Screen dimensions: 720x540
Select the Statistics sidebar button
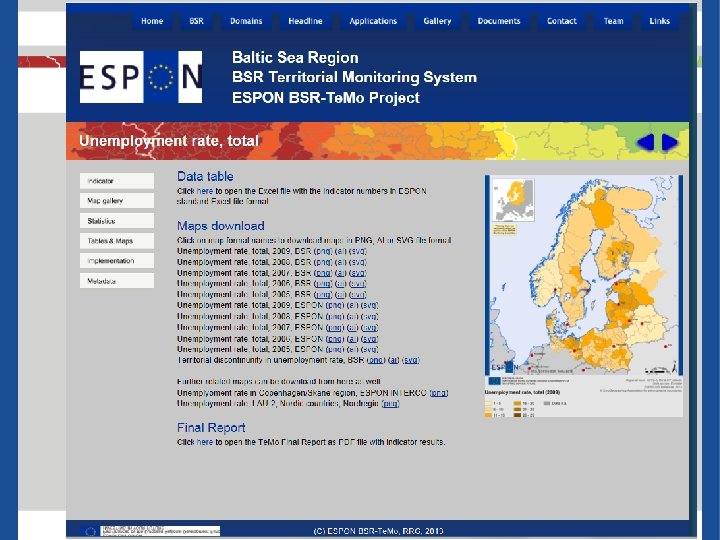pos(117,221)
